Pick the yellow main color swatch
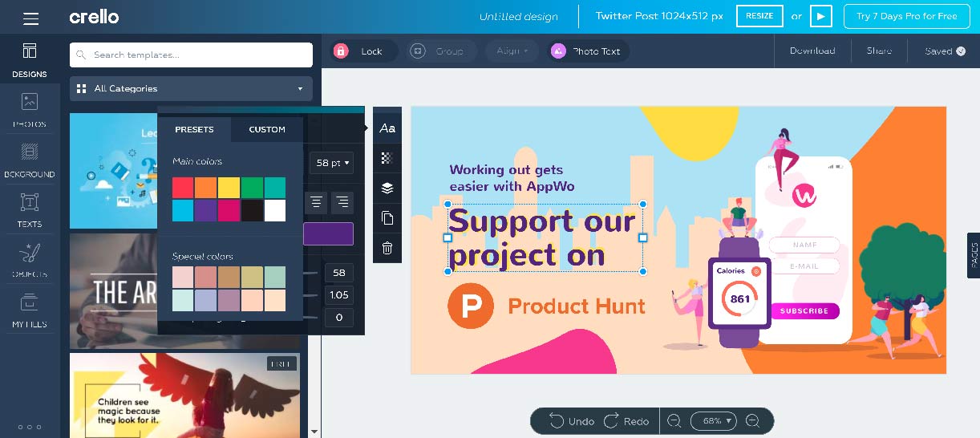Viewport: 980px width, 438px height. point(229,188)
